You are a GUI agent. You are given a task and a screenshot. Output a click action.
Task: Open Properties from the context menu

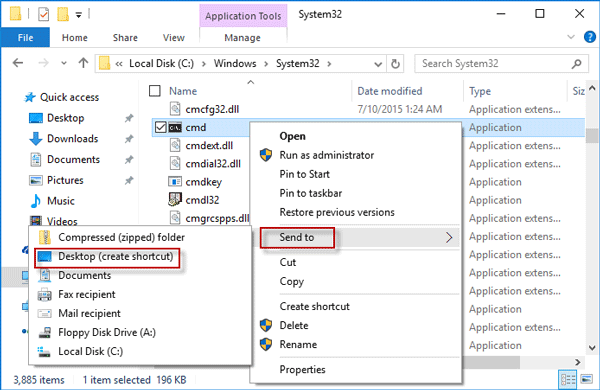302,369
